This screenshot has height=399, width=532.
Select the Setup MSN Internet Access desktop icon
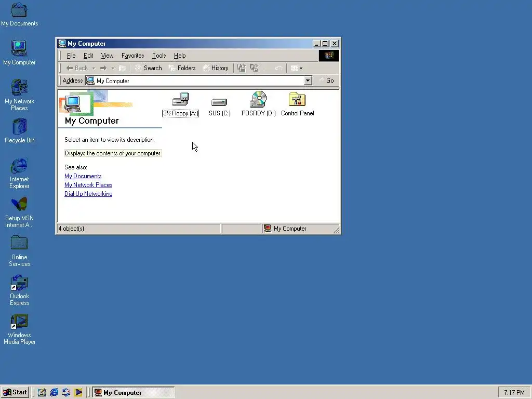[19, 212]
